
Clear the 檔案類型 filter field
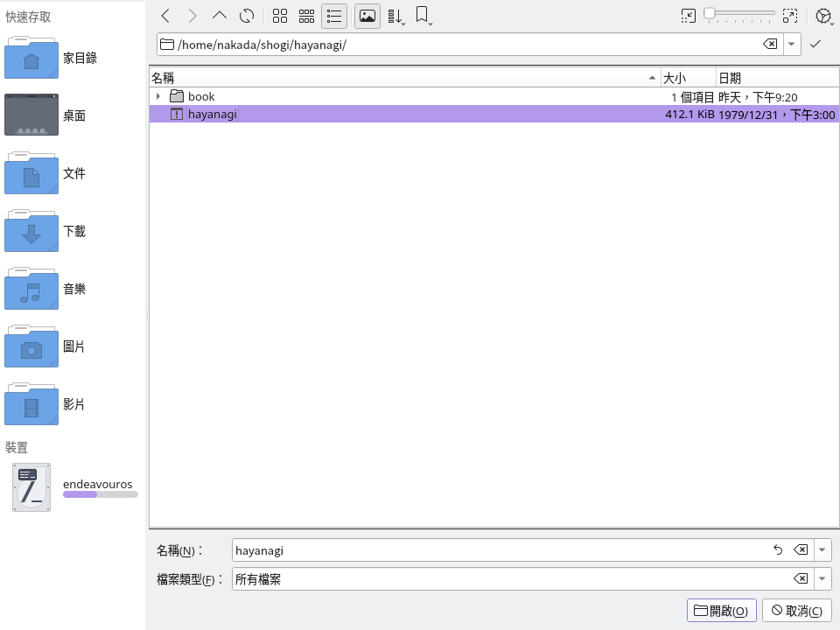tap(801, 578)
